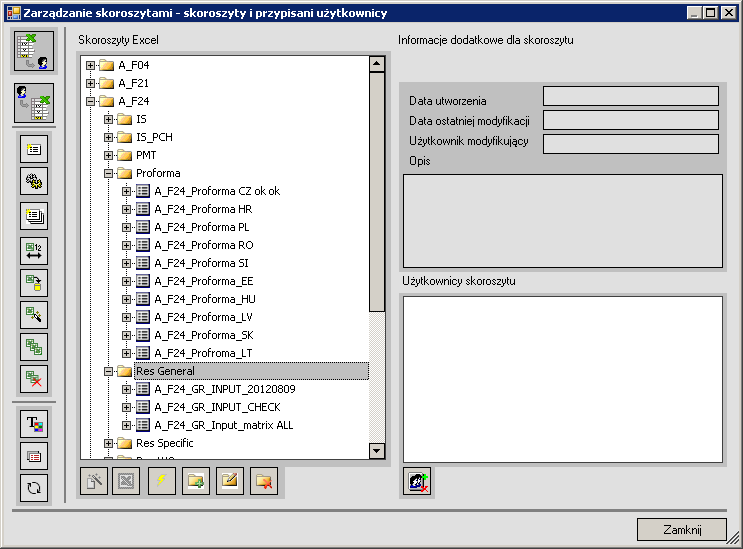The width and height of the screenshot is (743, 549).
Task: Click the delete folder button with red X
Action: (264, 481)
